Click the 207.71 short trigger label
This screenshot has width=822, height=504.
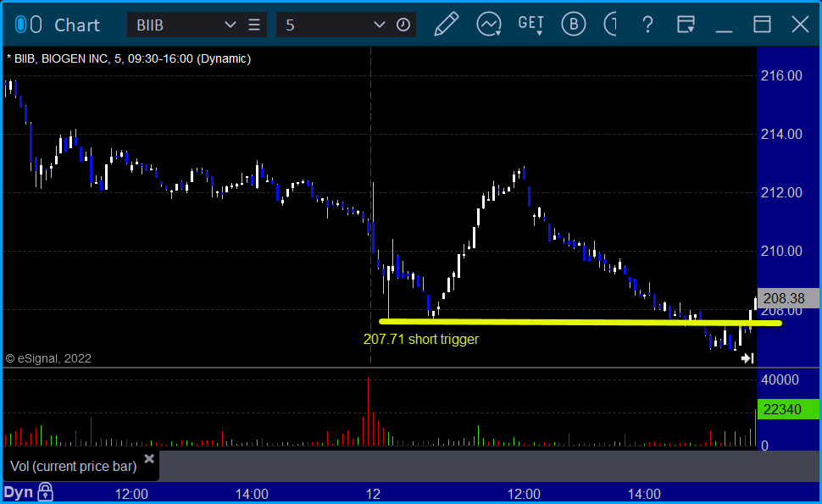tap(421, 339)
